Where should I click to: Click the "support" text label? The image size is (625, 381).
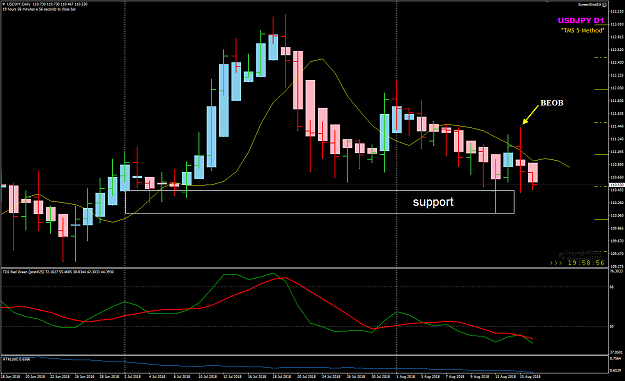433,202
